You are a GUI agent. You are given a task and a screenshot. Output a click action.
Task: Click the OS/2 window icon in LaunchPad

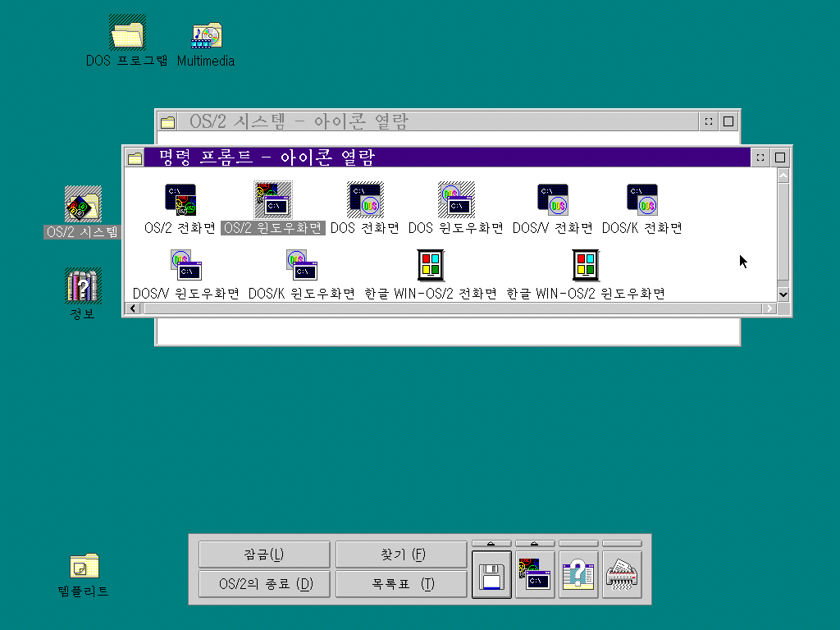tap(535, 575)
